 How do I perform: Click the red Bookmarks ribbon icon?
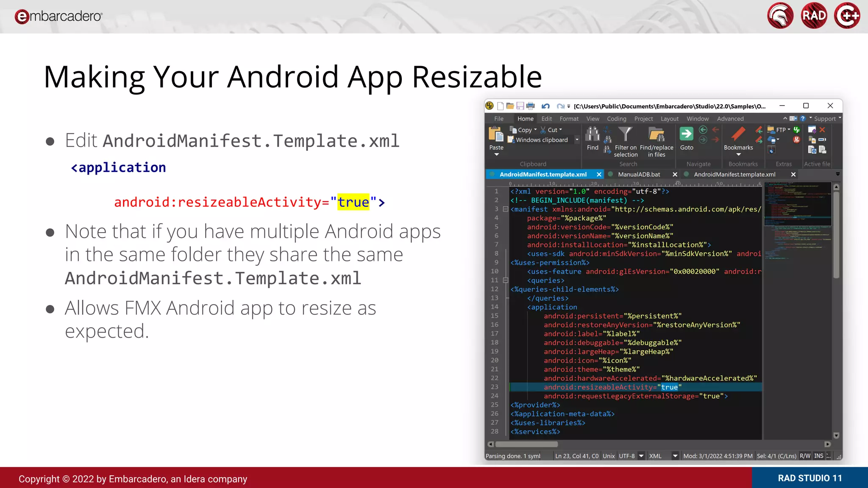click(738, 134)
